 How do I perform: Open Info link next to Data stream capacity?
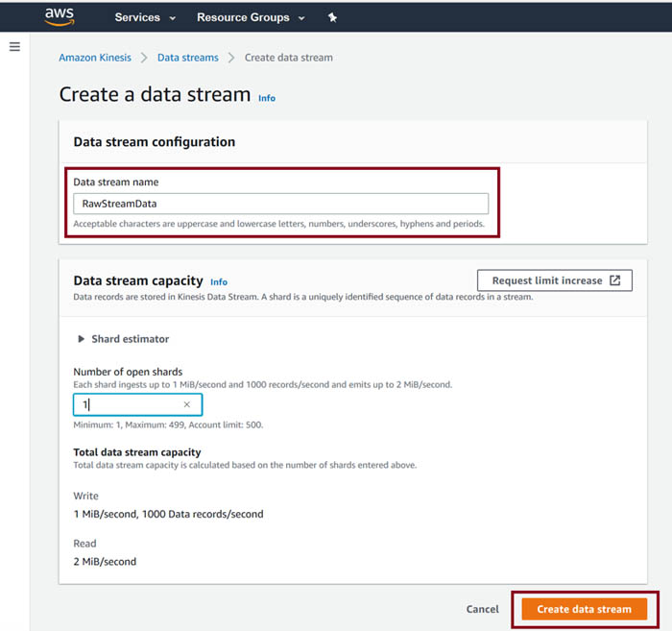[x=219, y=282]
